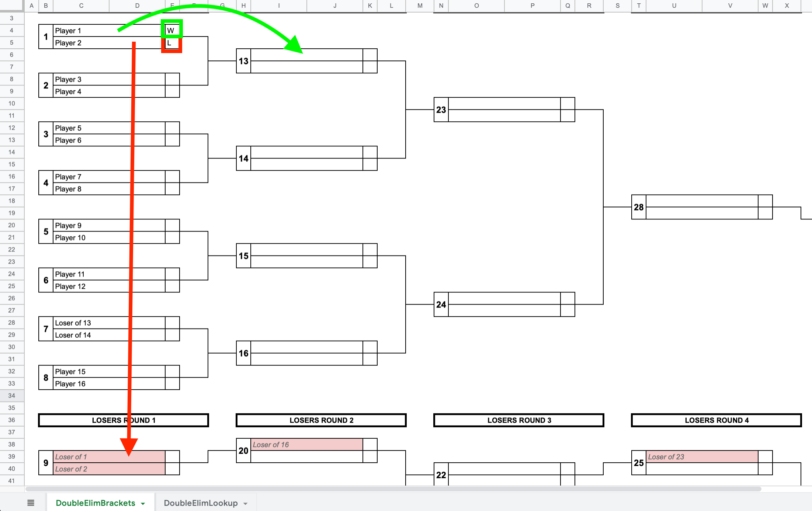Viewport: 812px width, 511px height.
Task: Switch to the DoubleElimLookup sheet tab
Action: click(x=201, y=503)
